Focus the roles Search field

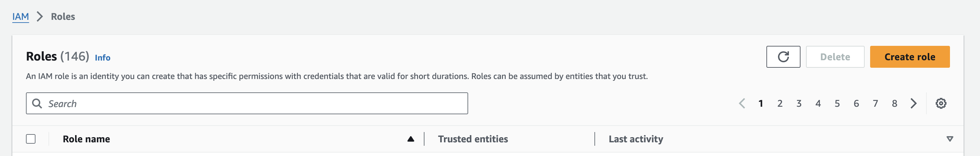(x=247, y=103)
